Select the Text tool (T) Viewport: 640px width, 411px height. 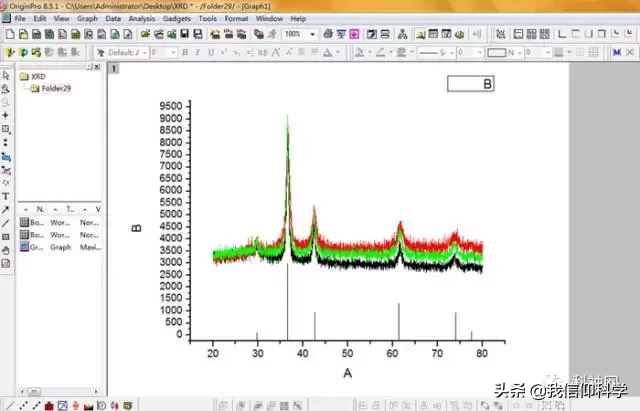6,196
